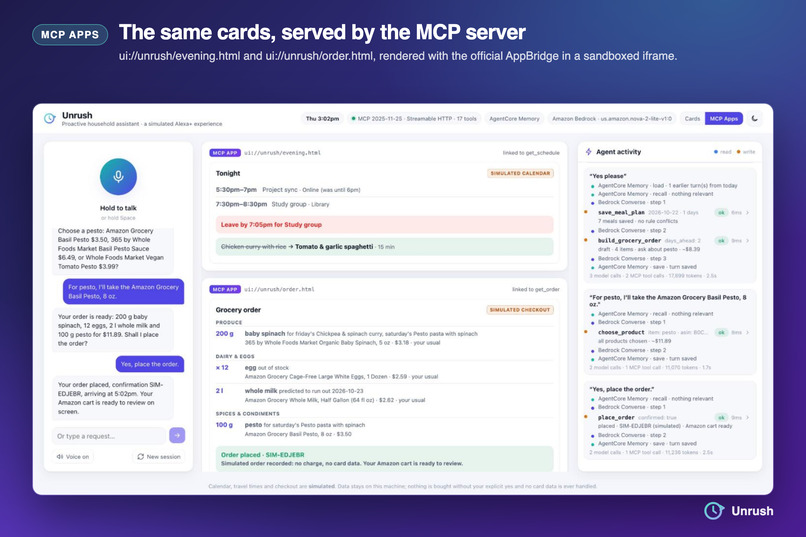The height and width of the screenshot is (537, 806).
Task: Click the speaker icon in the Voice on button
Action: (x=60, y=456)
